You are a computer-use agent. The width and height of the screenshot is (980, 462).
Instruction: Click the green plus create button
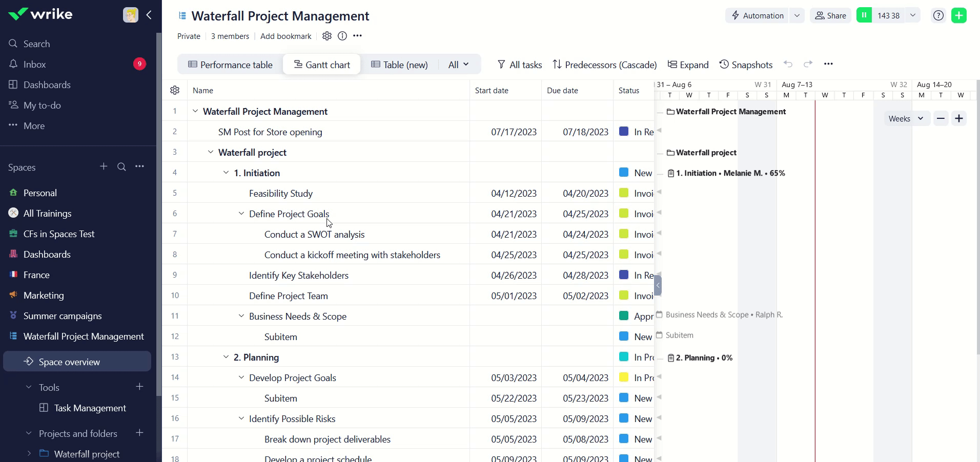[x=958, y=15]
